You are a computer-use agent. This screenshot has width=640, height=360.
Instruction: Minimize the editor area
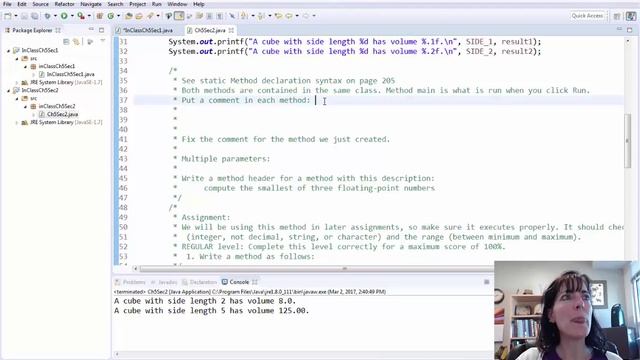[619, 30]
